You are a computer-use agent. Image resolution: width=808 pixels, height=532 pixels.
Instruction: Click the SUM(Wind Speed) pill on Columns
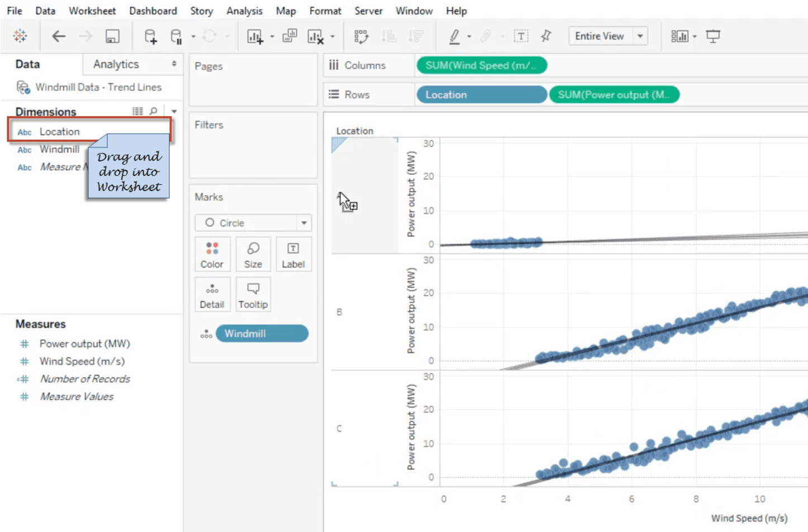pos(481,65)
